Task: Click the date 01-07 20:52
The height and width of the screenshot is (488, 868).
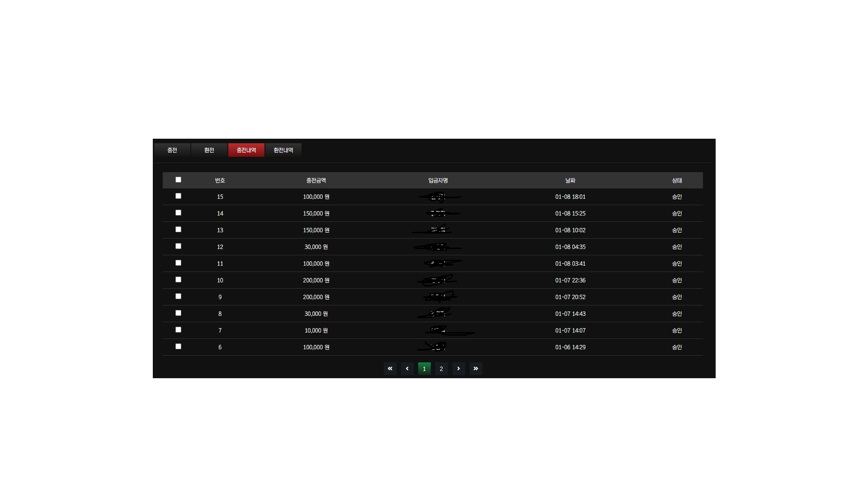Action: tap(570, 297)
